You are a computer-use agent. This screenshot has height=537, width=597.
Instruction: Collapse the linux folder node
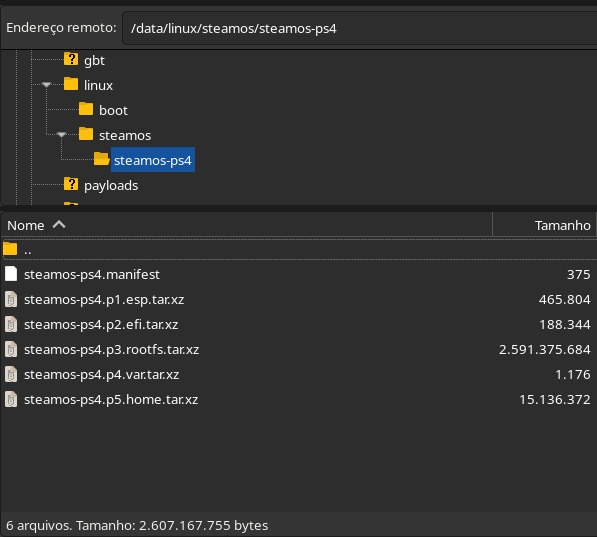click(x=46, y=85)
